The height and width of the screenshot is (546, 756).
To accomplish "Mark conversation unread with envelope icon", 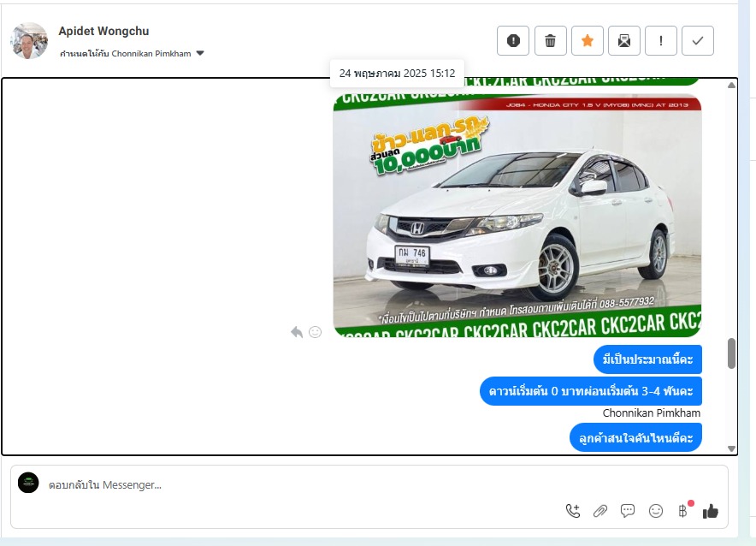I will pyautogui.click(x=624, y=40).
